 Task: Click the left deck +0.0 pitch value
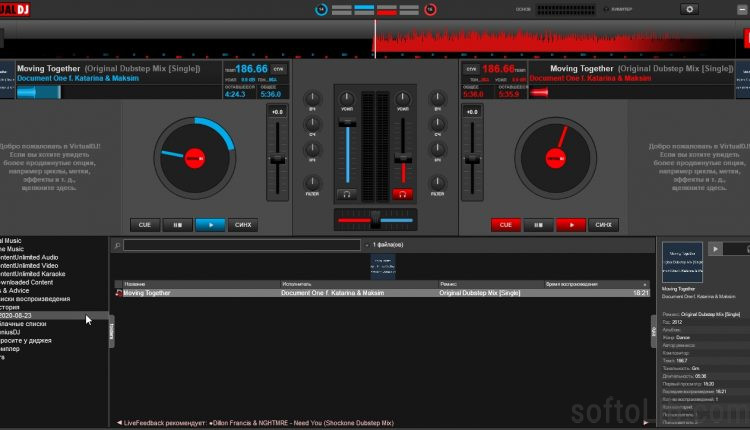click(x=277, y=112)
